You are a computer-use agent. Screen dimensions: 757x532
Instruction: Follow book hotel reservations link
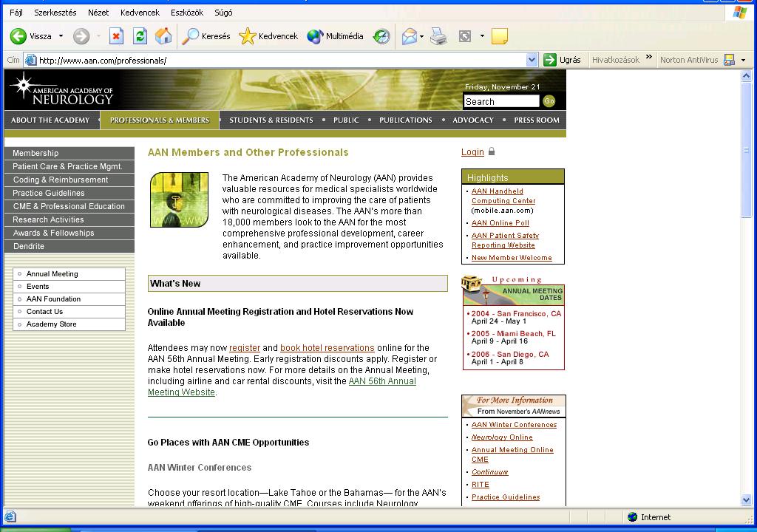[x=327, y=347]
